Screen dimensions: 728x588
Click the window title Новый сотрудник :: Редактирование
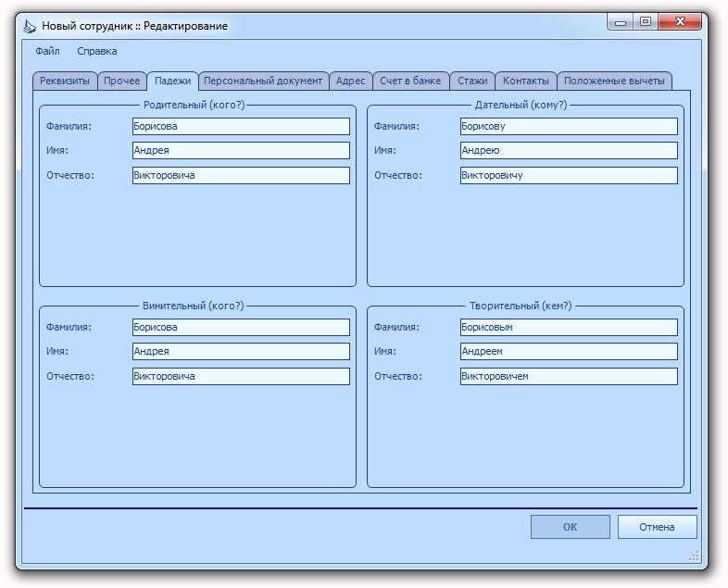click(134, 26)
